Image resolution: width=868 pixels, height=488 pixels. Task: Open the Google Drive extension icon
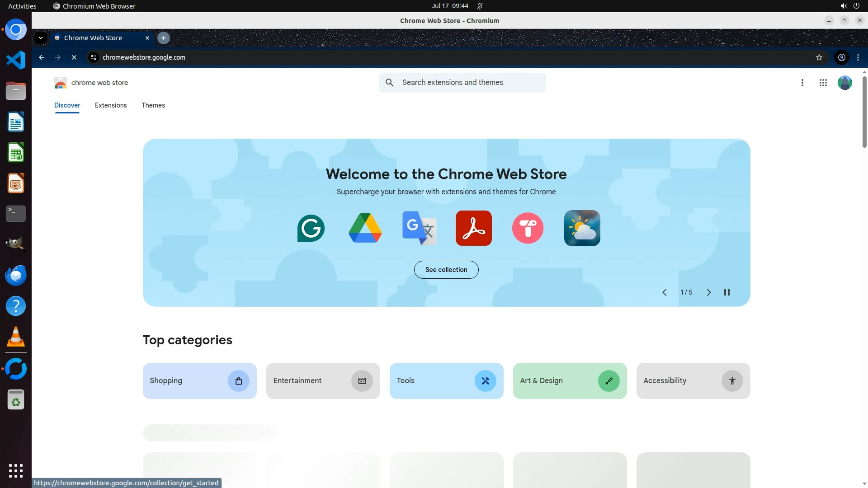point(365,228)
